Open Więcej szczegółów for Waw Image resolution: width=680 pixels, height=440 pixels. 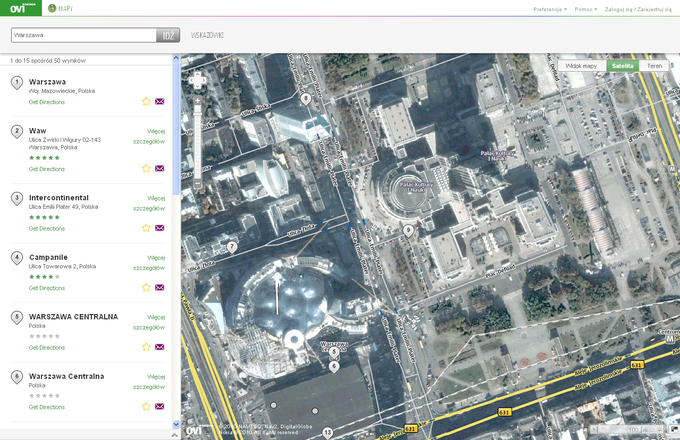pos(149,137)
